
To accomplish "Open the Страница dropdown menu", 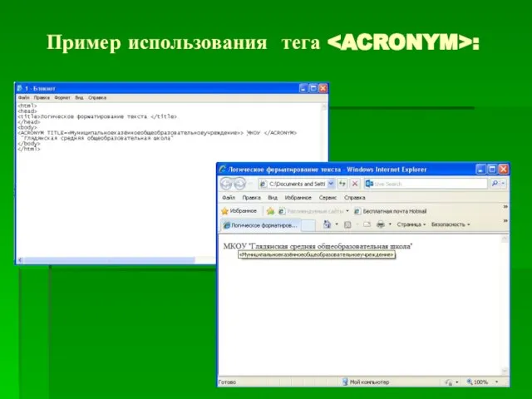I will [x=411, y=224].
